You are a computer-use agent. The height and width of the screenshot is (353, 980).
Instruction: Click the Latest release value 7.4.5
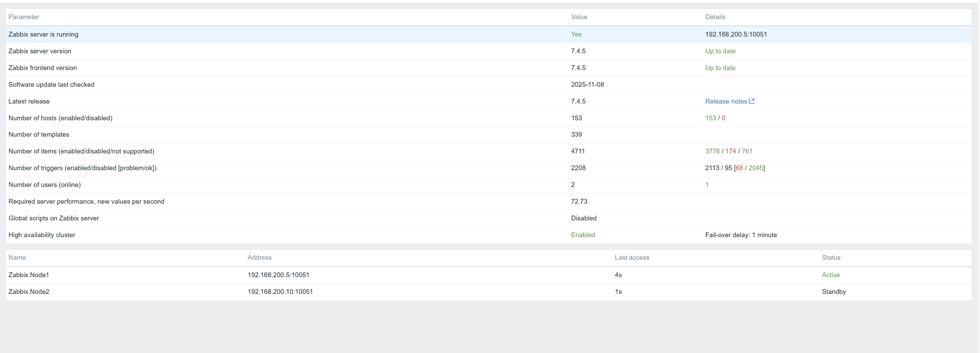[x=578, y=101]
